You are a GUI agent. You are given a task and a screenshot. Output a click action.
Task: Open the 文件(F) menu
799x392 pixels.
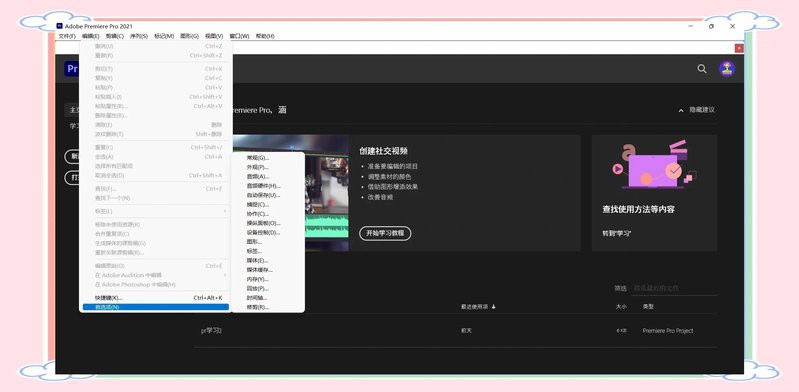(x=67, y=36)
